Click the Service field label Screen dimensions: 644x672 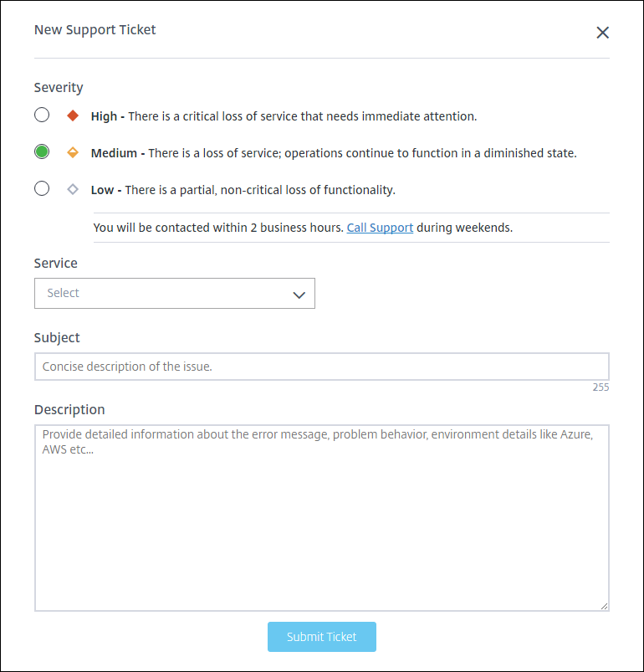click(x=56, y=263)
